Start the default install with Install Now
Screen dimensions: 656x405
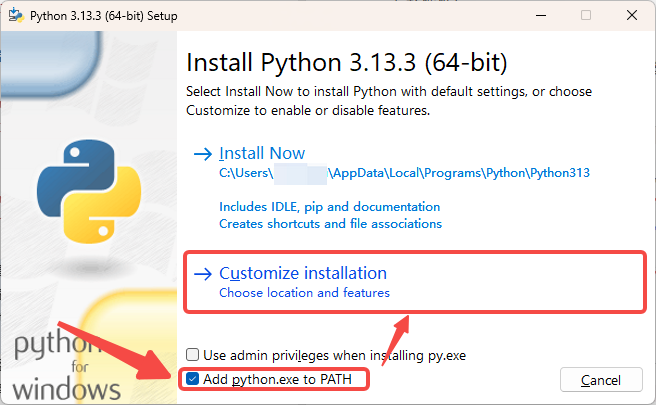pyautogui.click(x=262, y=153)
